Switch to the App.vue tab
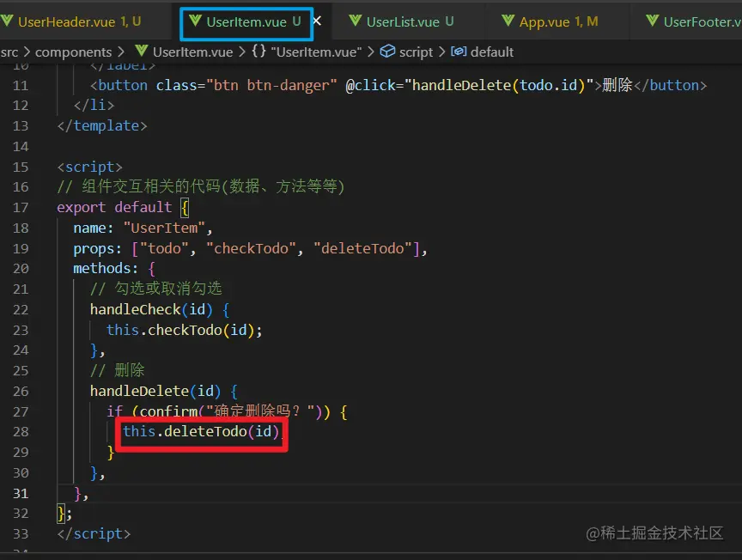 pos(558,21)
